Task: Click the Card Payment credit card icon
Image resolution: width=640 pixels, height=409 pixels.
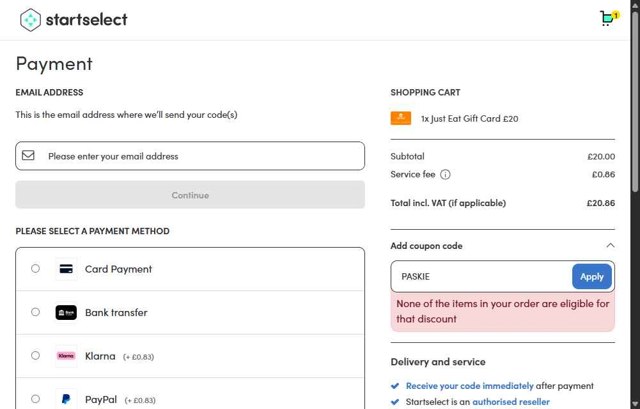Action: click(x=66, y=269)
